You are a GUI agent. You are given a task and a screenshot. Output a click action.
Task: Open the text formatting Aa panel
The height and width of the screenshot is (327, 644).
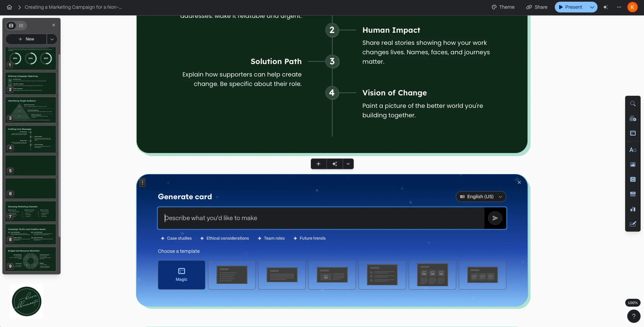pos(633,150)
